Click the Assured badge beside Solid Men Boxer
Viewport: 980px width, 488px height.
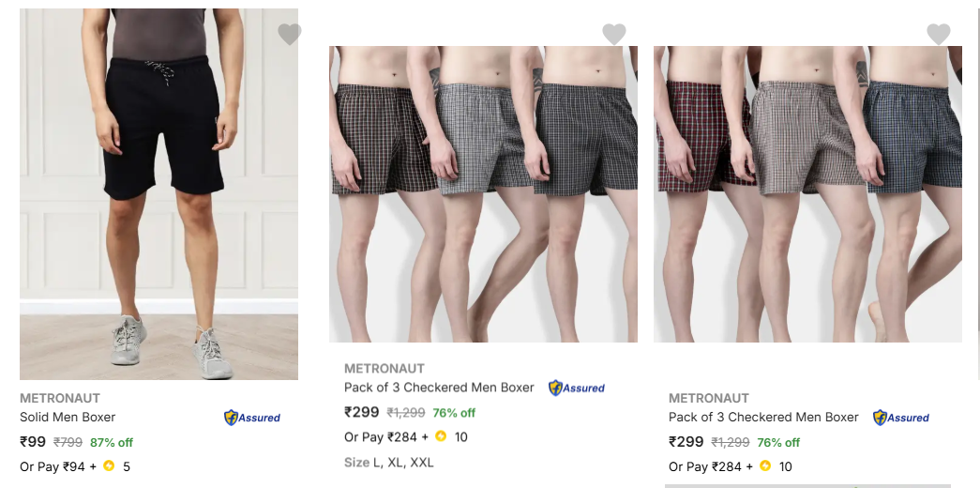[252, 418]
